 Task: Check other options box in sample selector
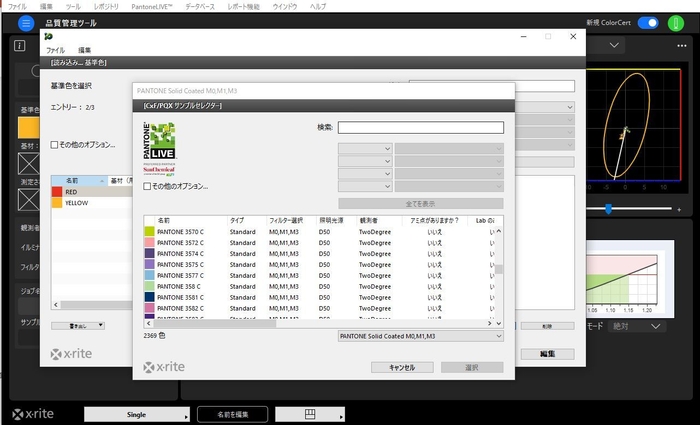click(x=148, y=186)
